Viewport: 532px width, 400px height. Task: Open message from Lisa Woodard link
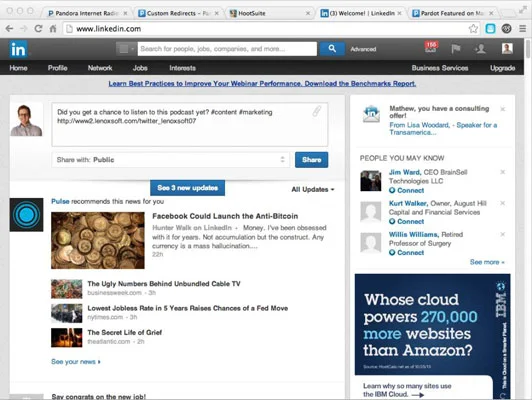coord(443,129)
